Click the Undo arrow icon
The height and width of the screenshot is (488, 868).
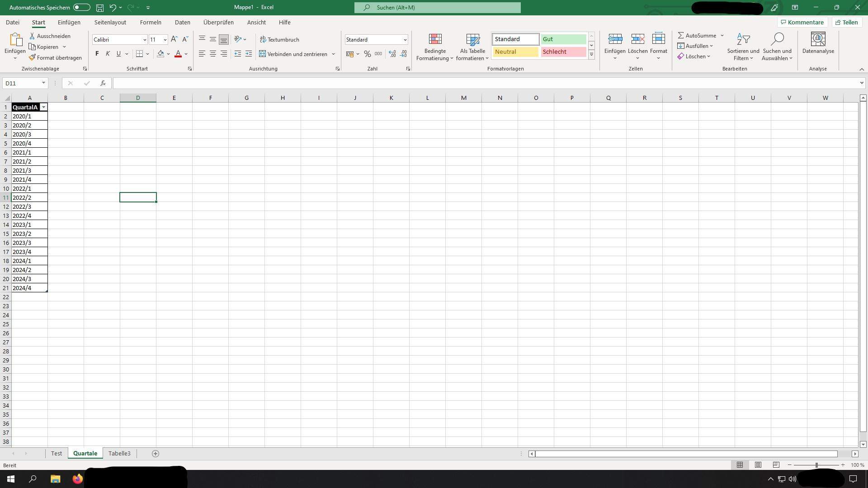point(113,8)
